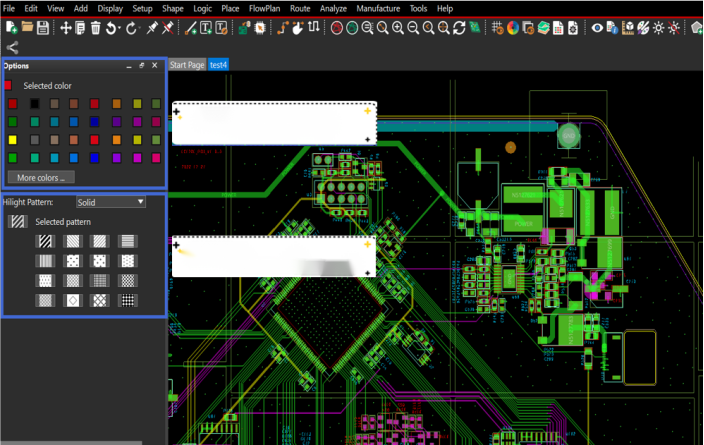Open the Options panel dropdown arrow
Screen dimensions: 704x445
pyautogui.click(x=129, y=66)
